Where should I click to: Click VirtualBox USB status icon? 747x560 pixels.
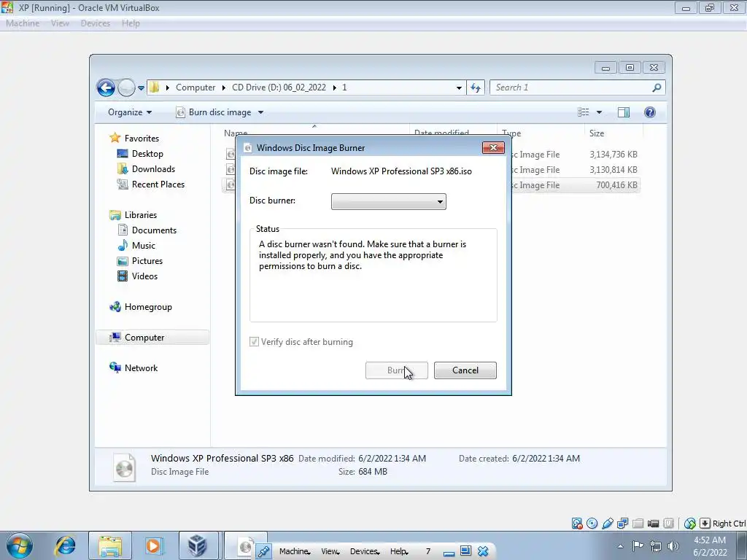pos(608,524)
